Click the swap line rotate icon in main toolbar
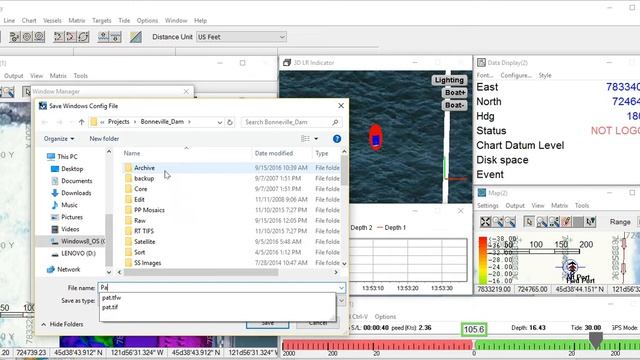This screenshot has height=360, width=640. 83,37
